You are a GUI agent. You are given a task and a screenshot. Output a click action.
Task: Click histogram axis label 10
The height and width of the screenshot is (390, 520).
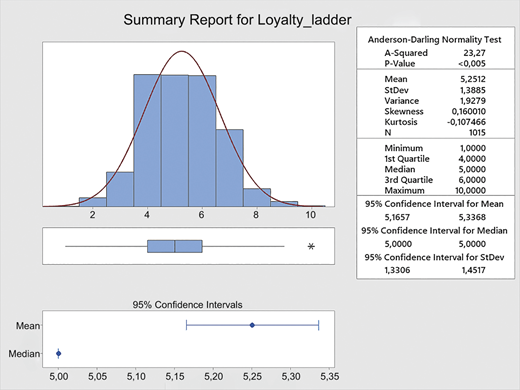tap(310, 215)
